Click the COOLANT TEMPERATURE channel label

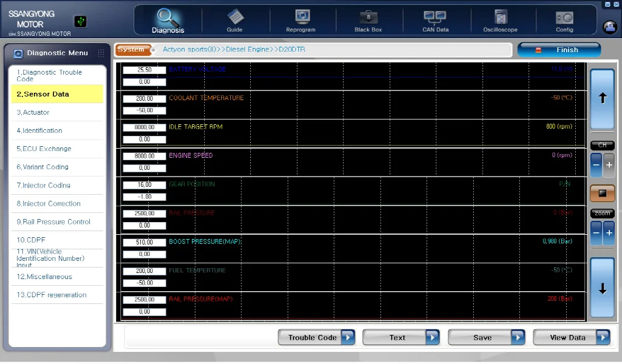click(x=207, y=98)
